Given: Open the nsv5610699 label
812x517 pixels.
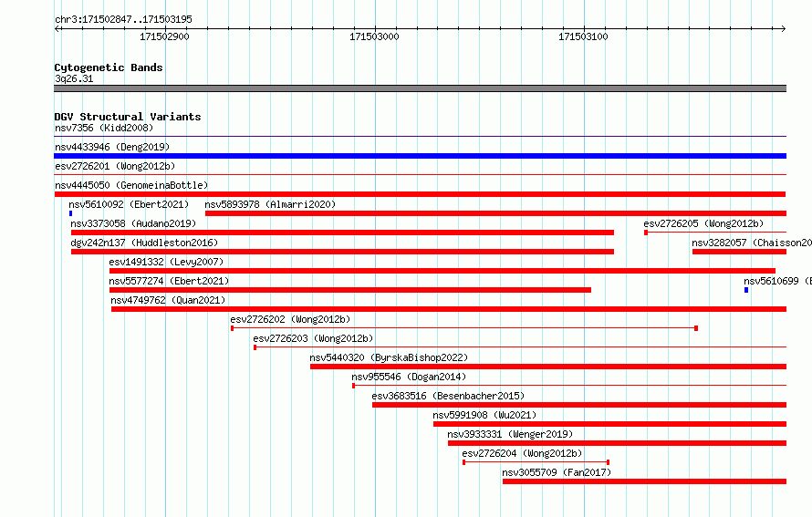Looking at the screenshot, I should 778,281.
